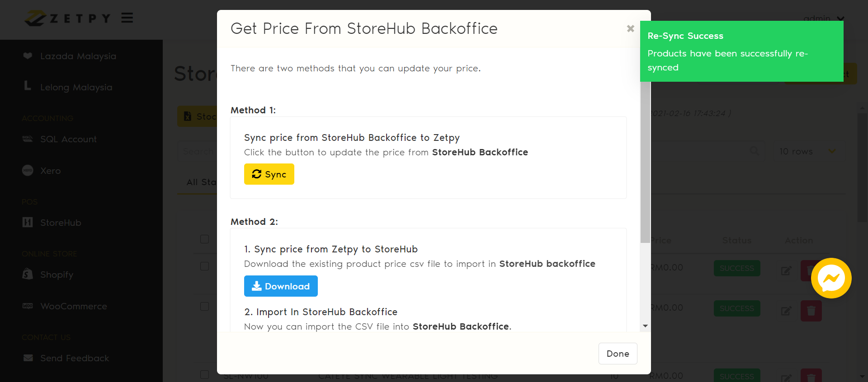Click the Zetpy logo

pos(68,19)
